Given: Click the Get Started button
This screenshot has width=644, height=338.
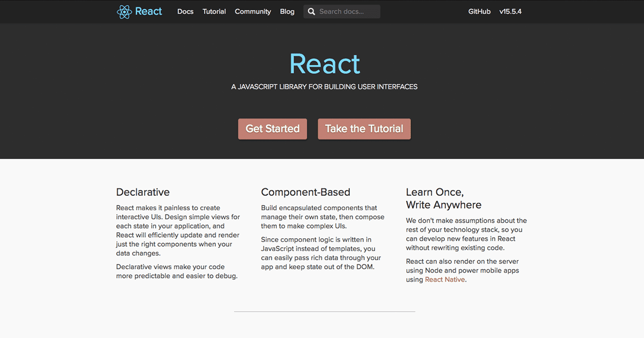Looking at the screenshot, I should pyautogui.click(x=273, y=129).
